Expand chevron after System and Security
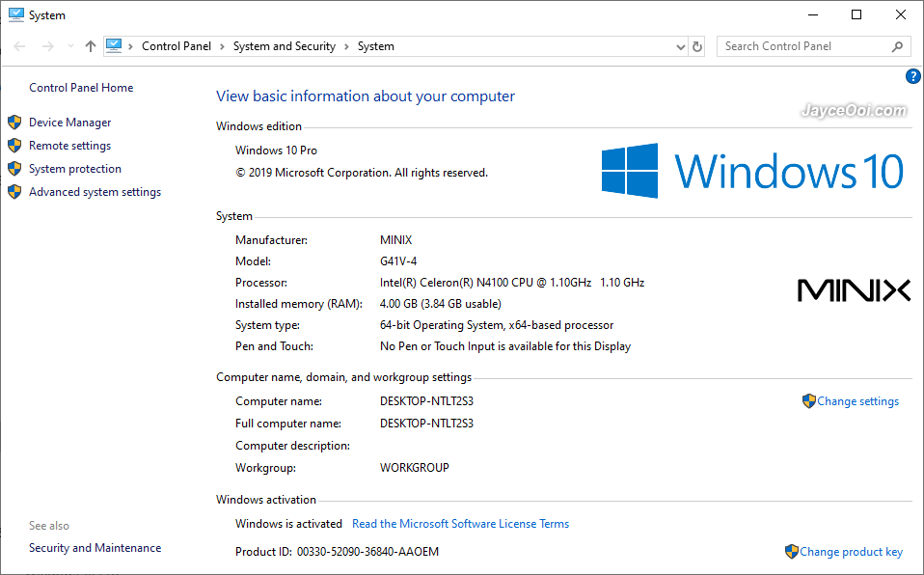Viewport: 924px width, 575px height. 346,46
